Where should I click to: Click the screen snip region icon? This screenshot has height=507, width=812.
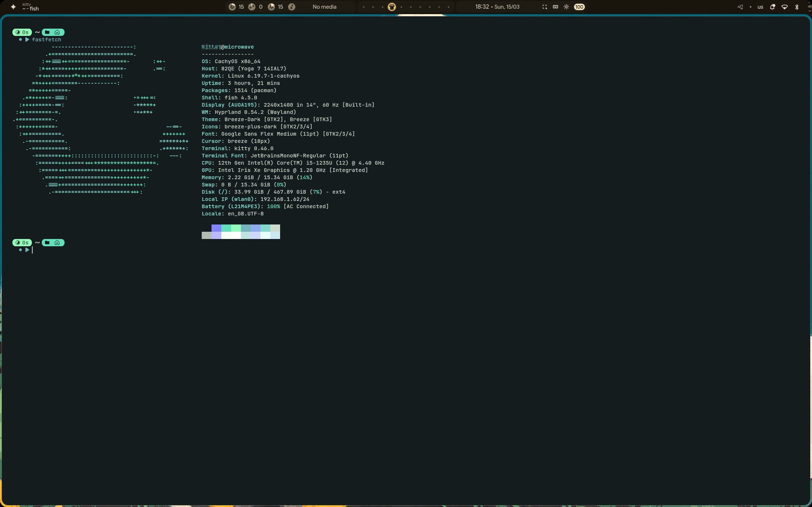coord(545,7)
